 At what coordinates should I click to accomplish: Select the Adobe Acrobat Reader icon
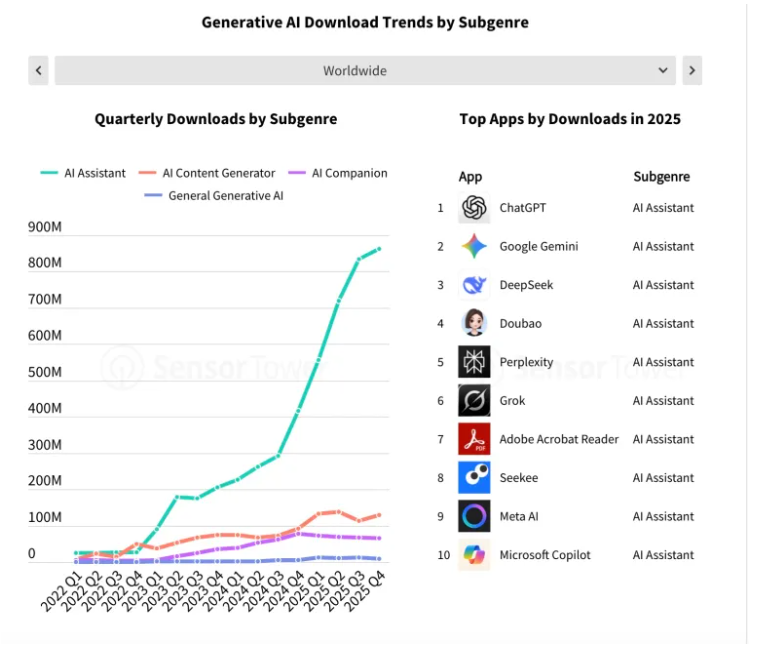474,439
